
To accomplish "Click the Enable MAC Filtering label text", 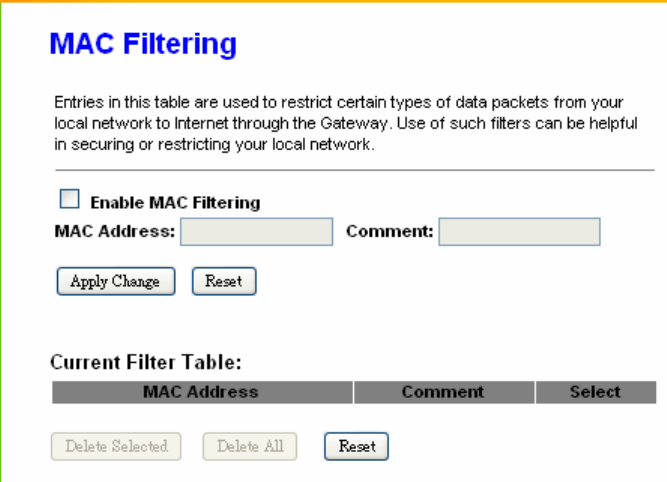I will pyautogui.click(x=175, y=202).
